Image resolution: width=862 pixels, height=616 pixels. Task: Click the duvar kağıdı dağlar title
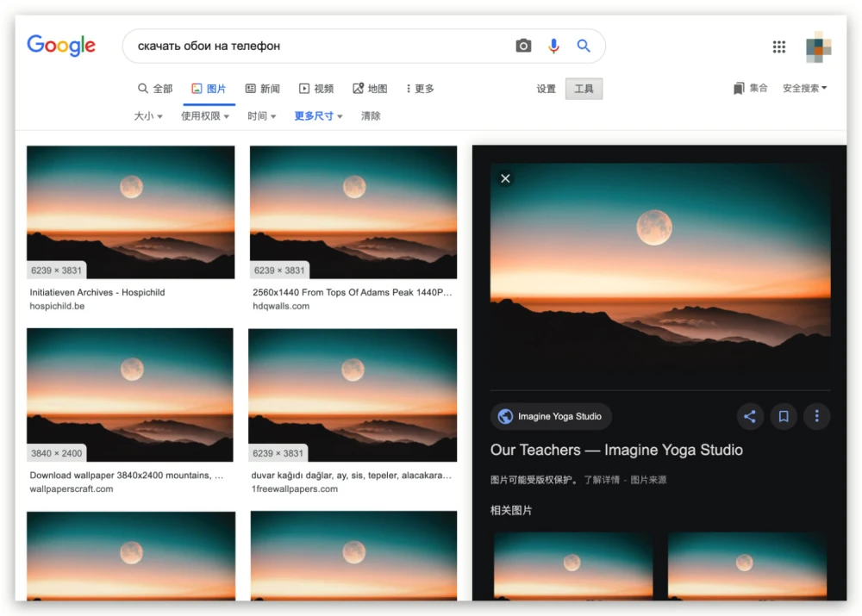point(352,476)
